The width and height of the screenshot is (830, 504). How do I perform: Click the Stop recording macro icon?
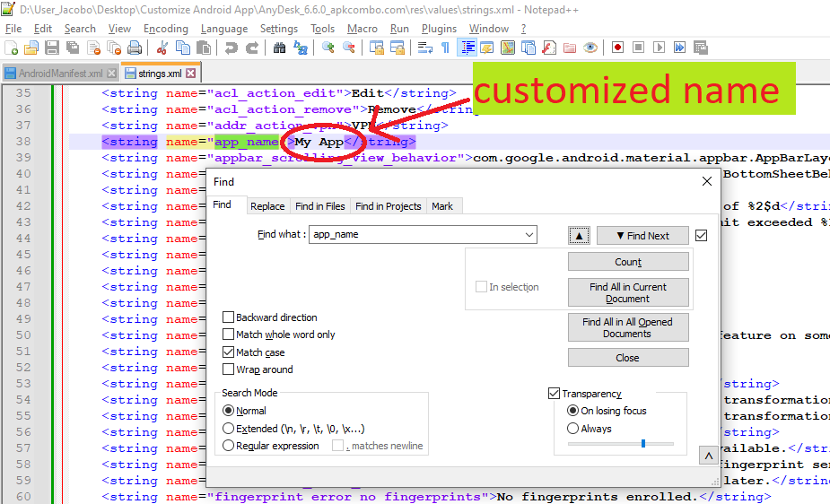[638, 48]
